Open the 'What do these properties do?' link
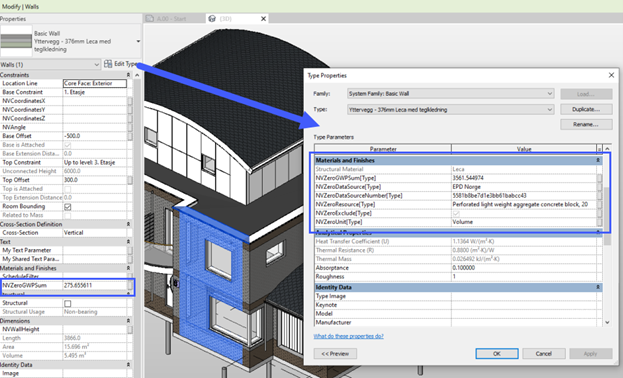 tap(348, 336)
